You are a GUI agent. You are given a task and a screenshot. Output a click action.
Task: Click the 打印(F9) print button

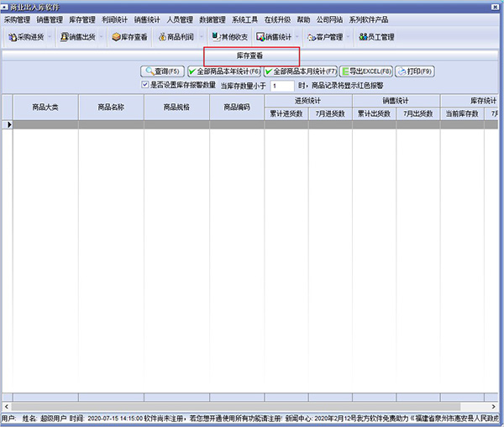tap(415, 71)
